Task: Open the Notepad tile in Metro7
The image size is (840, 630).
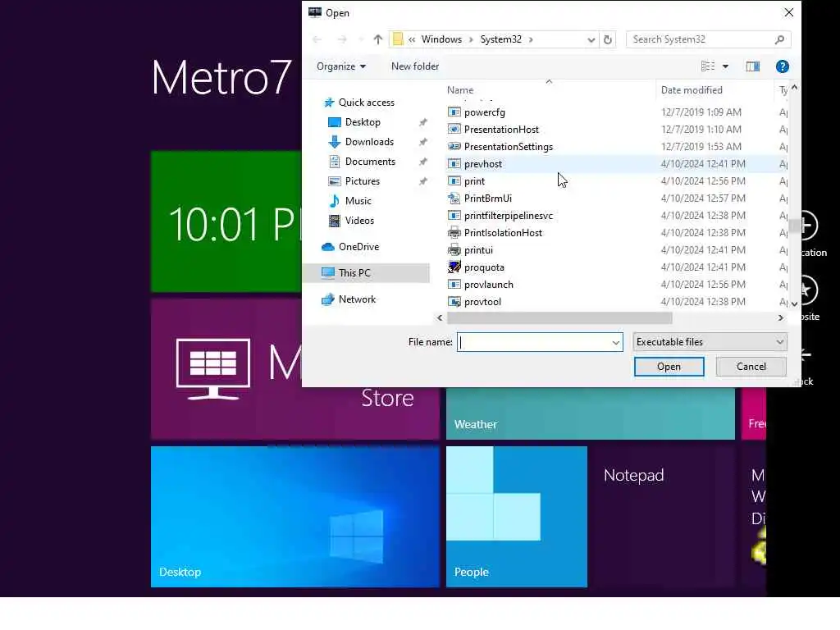Action: coord(664,517)
